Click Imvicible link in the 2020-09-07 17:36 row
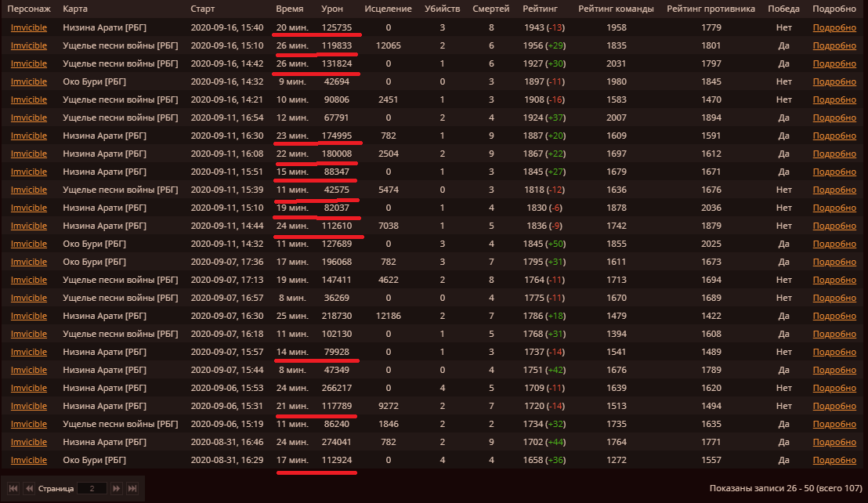The height and width of the screenshot is (503, 868). click(29, 262)
